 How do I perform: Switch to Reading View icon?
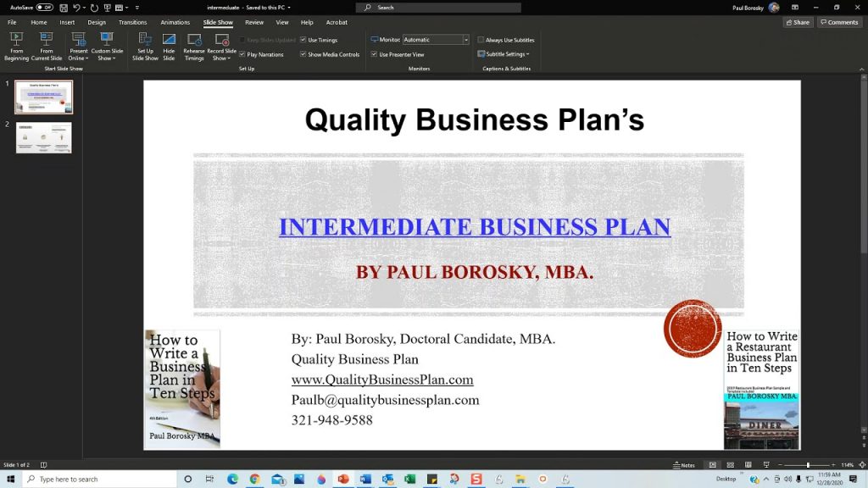click(748, 465)
